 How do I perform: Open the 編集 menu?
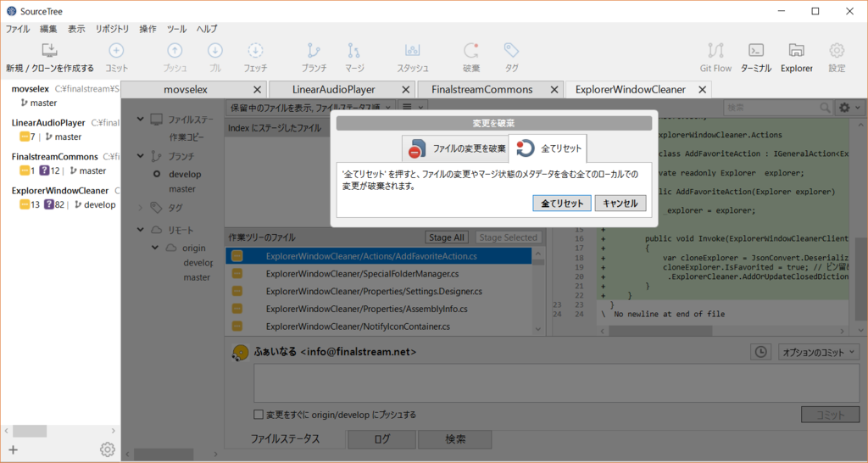point(48,29)
